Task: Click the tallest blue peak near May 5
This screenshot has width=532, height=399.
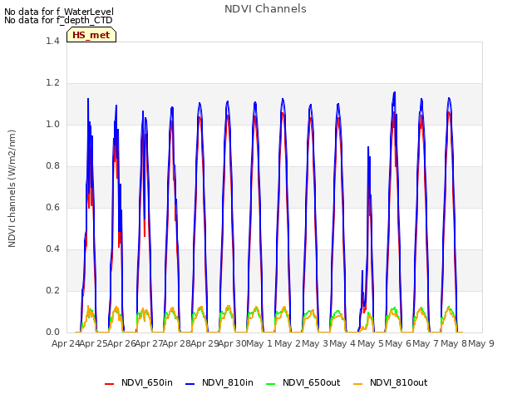Action: 394,92
